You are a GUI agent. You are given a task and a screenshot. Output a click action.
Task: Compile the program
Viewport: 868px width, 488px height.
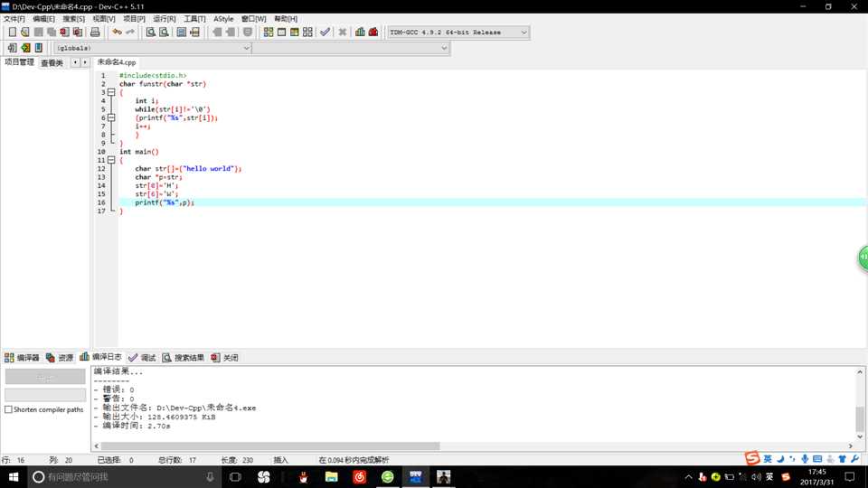[269, 33]
